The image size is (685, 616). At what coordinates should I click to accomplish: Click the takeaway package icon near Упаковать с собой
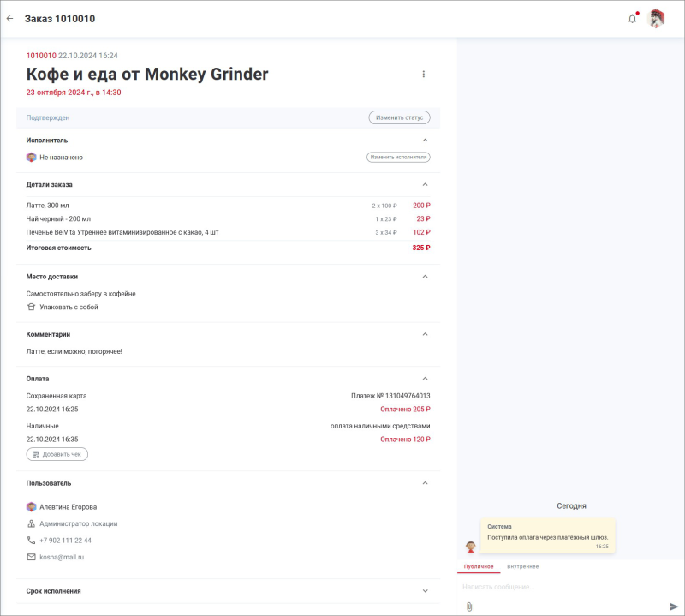31,307
